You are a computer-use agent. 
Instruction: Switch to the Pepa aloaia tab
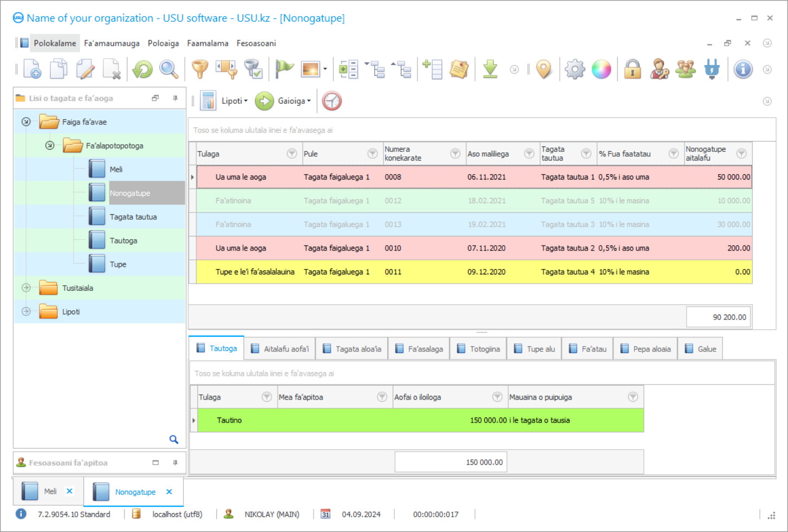[645, 349]
